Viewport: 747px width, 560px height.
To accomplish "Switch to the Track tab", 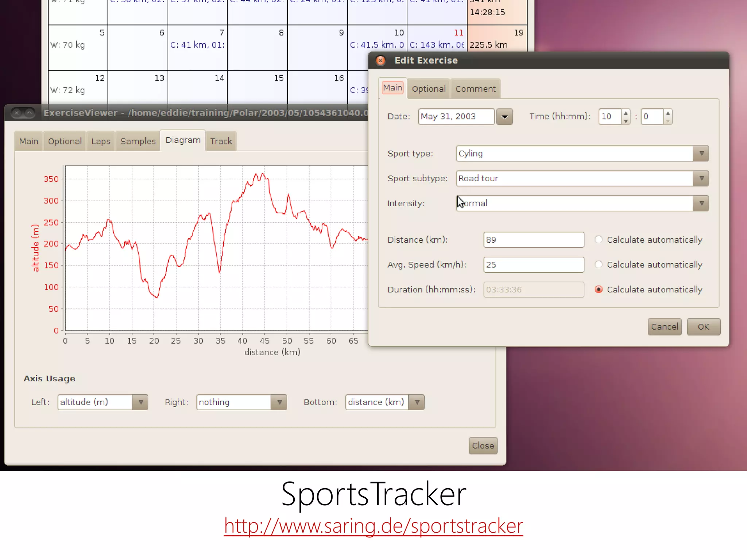I will pos(221,141).
